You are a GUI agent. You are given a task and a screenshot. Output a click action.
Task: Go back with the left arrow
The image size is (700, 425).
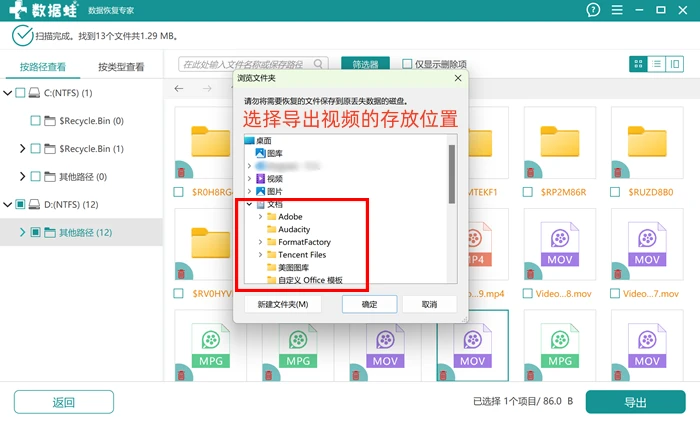click(179, 88)
